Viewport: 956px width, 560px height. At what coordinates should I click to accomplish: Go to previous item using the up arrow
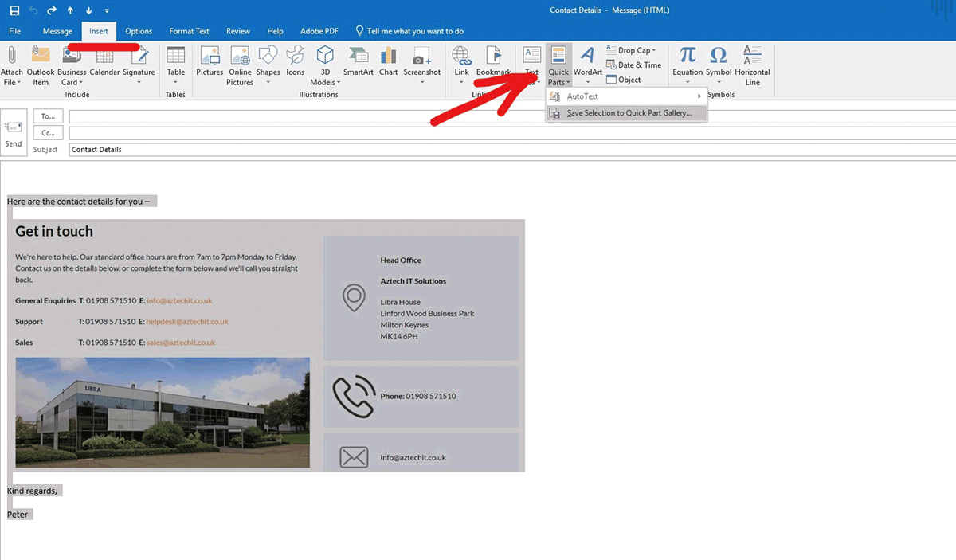click(x=70, y=10)
